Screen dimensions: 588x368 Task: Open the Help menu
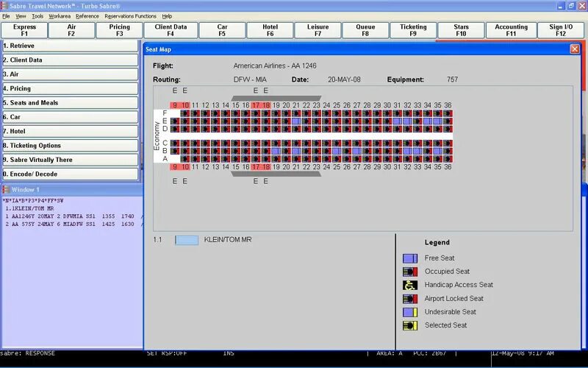point(167,16)
